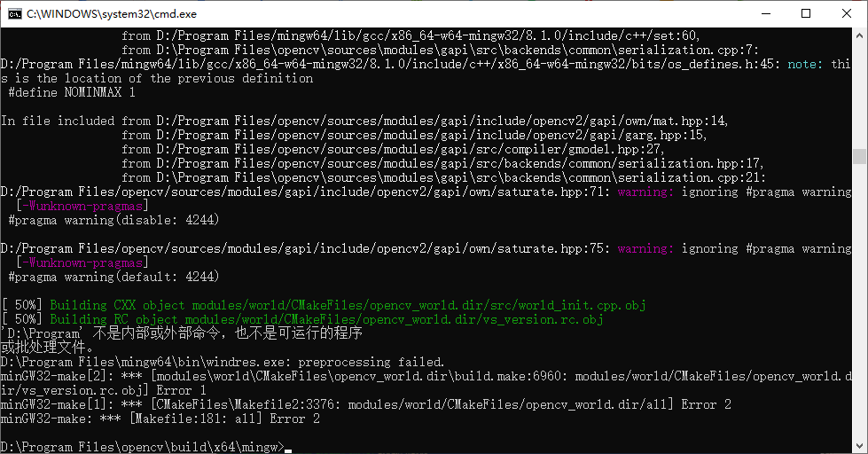The width and height of the screenshot is (868, 454).
Task: Minimize the cmd.exe window
Action: tap(766, 14)
